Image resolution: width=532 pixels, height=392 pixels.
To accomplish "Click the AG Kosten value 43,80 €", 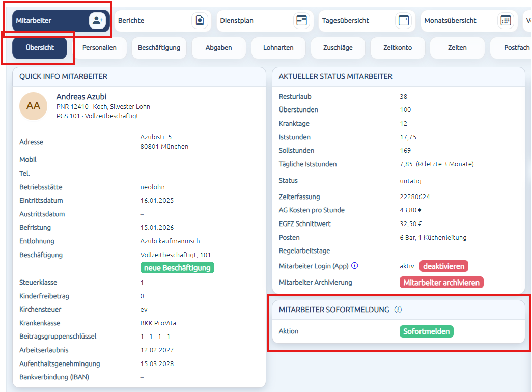I will coord(411,210).
